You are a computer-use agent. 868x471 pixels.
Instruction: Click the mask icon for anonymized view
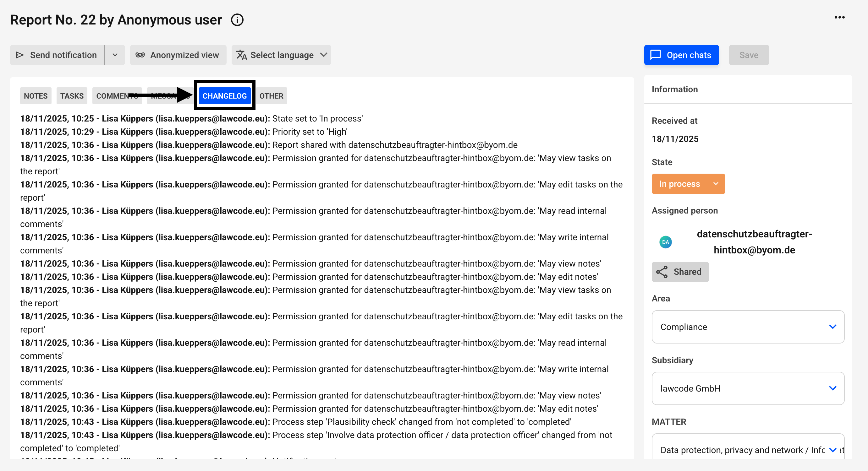(140, 55)
